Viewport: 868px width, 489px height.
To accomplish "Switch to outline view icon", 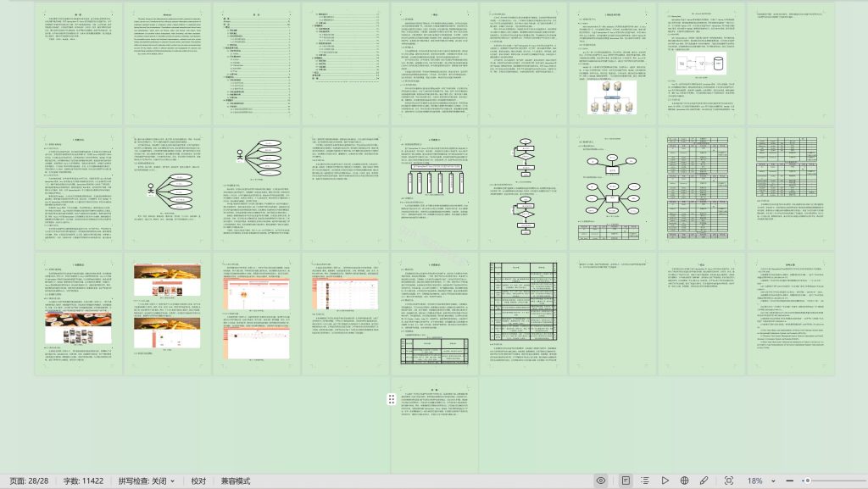I will [645, 481].
